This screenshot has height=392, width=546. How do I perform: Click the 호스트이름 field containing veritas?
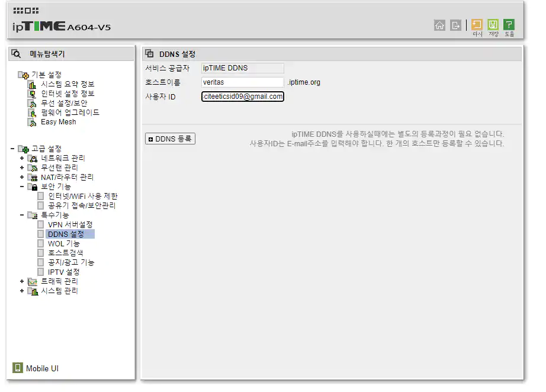(242, 82)
